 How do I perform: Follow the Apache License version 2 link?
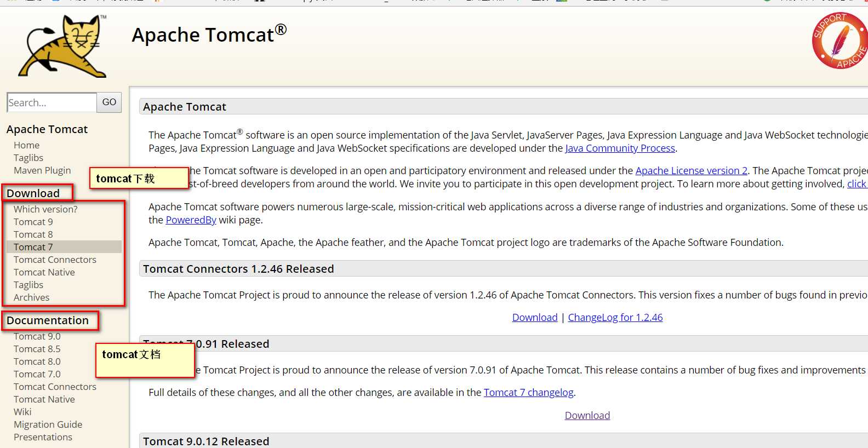coord(692,171)
